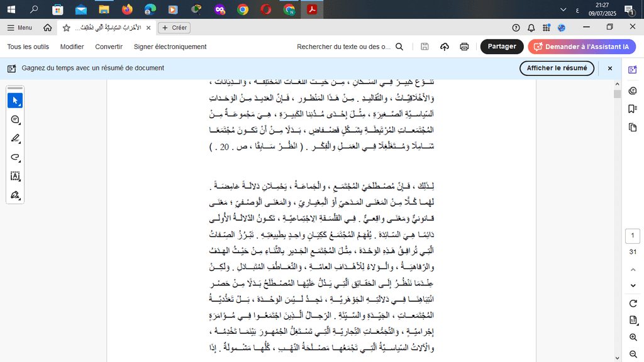Screen dimensions: 644x362
Task: Open Microsoft Edge from taskbar
Action: 150,9
